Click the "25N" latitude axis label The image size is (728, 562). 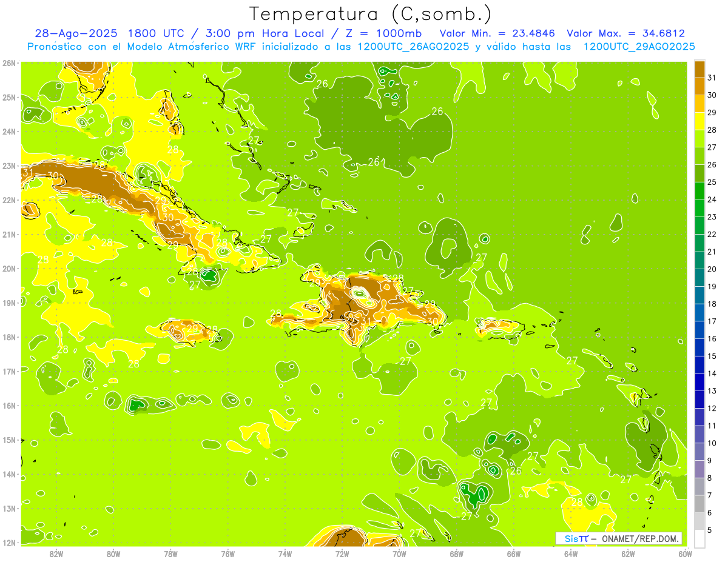tap(9, 97)
